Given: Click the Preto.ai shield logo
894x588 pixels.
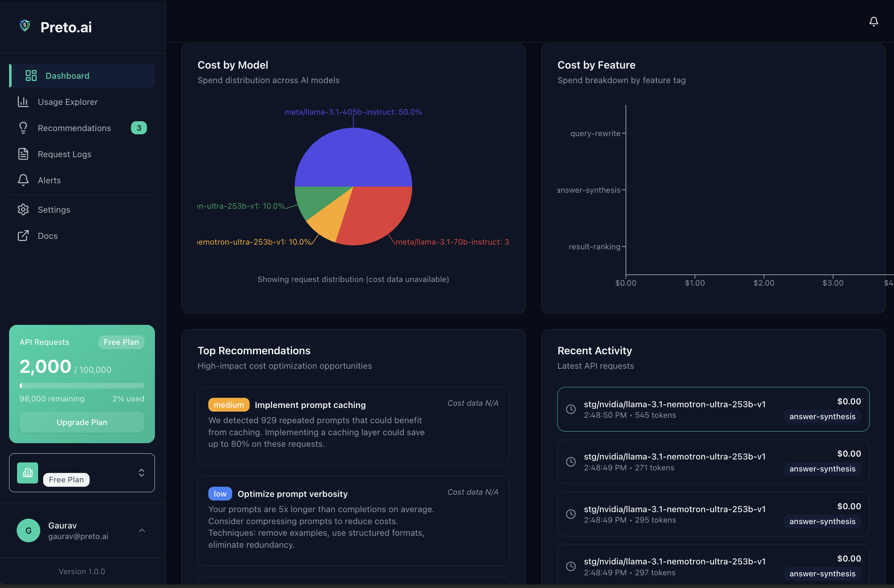Looking at the screenshot, I should pos(24,25).
